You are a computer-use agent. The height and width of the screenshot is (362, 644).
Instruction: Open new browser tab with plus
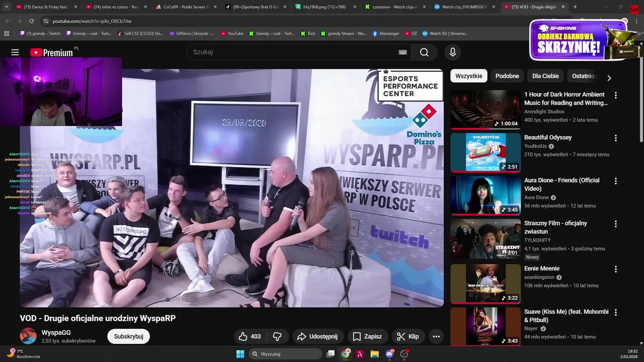(575, 7)
